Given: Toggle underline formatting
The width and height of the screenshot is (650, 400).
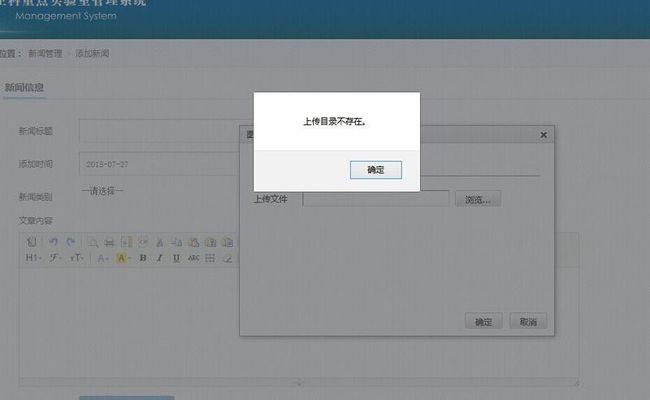Looking at the screenshot, I should coord(176,258).
